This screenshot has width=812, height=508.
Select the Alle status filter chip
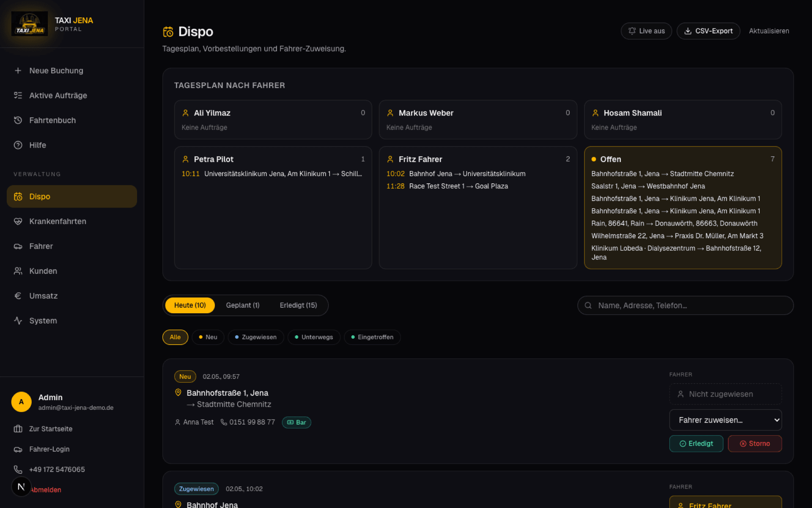pyautogui.click(x=175, y=337)
